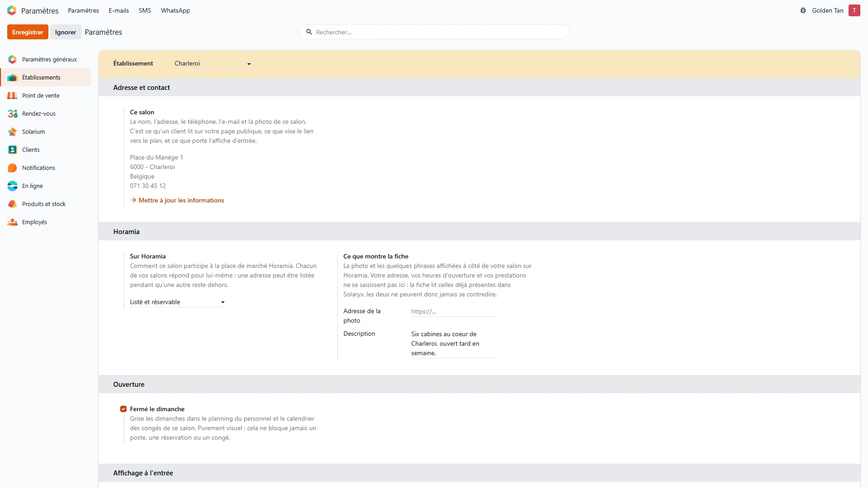Open the Employés people icon
This screenshot has height=488, width=868.
[12, 222]
